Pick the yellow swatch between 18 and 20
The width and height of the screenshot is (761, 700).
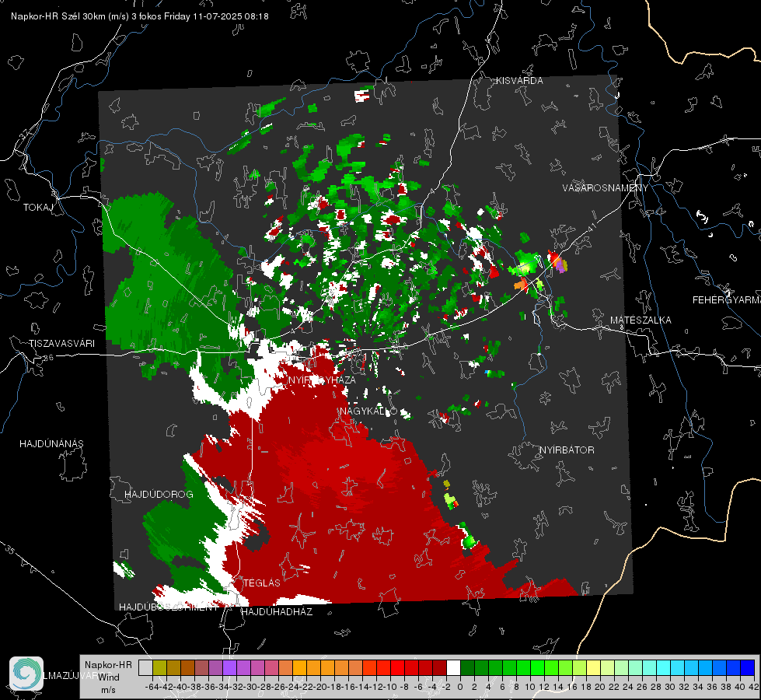pos(594,668)
